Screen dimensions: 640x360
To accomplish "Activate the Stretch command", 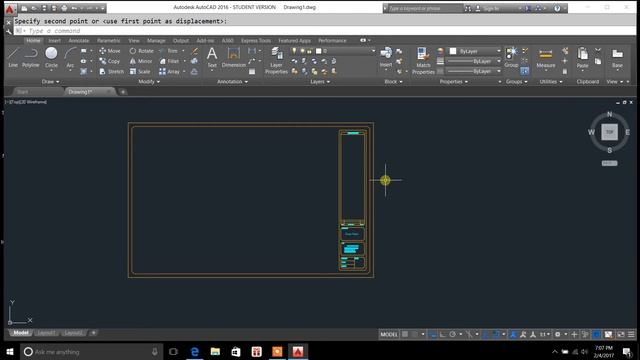I will pyautogui.click(x=111, y=71).
